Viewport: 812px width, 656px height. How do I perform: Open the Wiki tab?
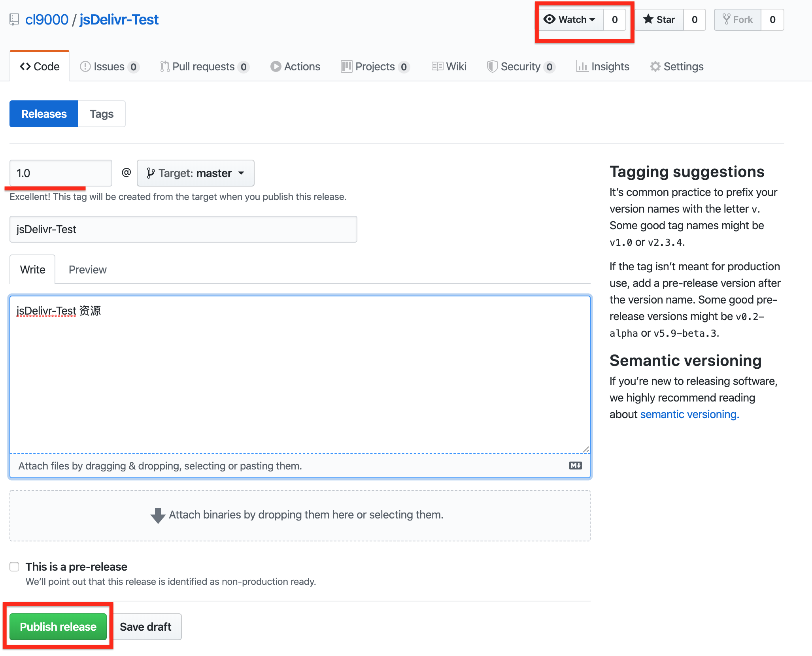tap(449, 66)
